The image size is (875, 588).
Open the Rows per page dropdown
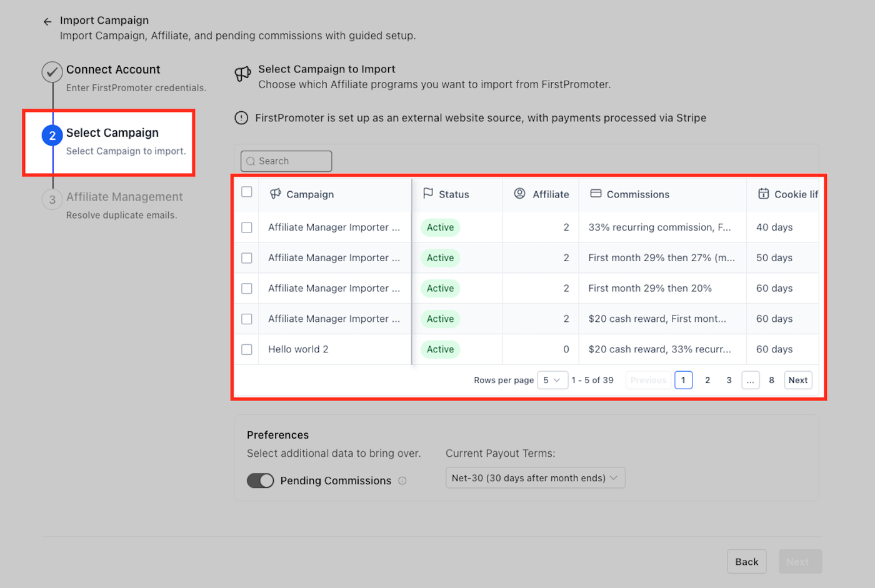(x=552, y=380)
